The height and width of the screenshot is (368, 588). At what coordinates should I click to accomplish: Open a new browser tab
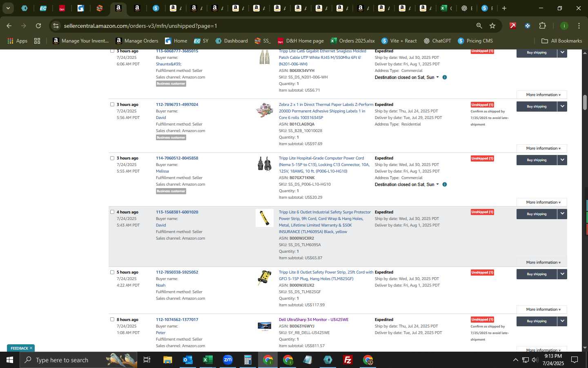point(504,8)
